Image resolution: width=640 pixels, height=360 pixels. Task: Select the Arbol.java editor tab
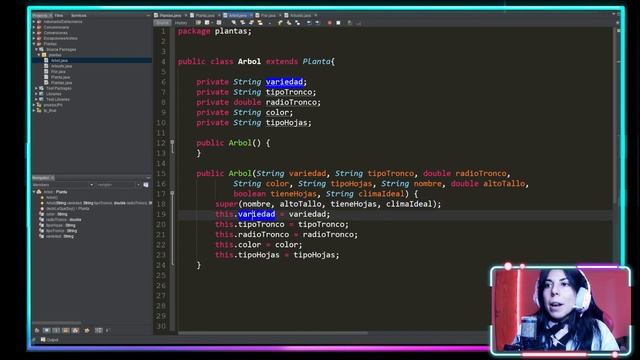coord(238,16)
